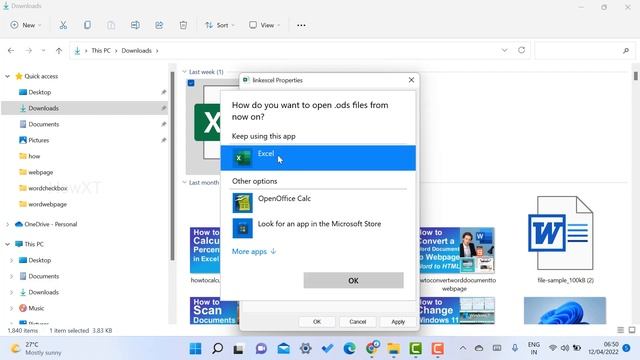Open Chat app on the taskbar

261,349
